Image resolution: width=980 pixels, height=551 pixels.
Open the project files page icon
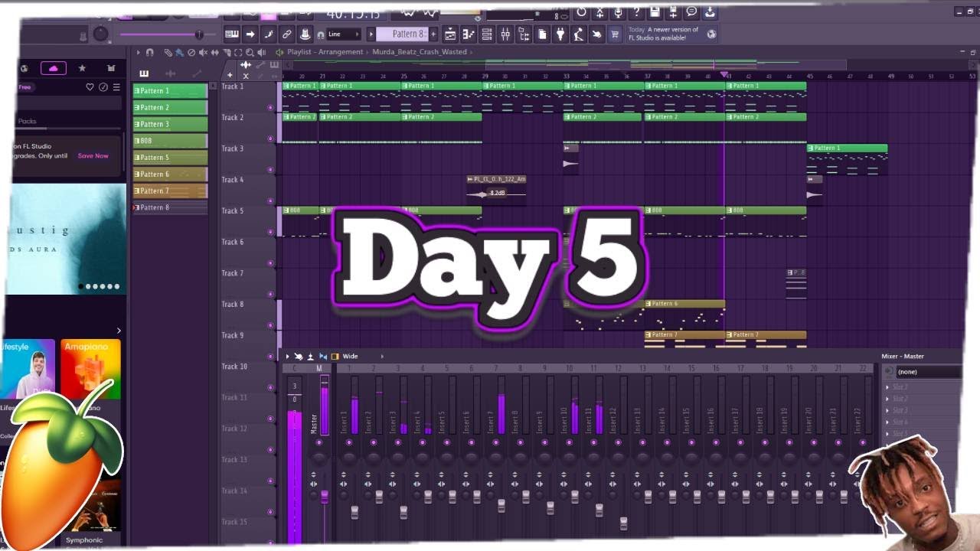pyautogui.click(x=542, y=34)
